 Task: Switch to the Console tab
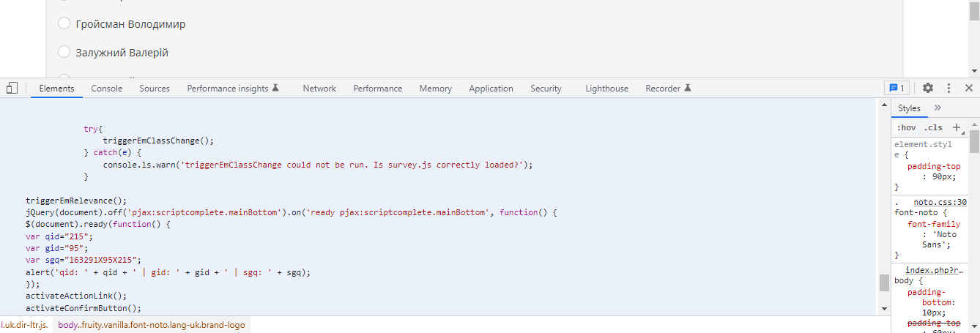(107, 89)
